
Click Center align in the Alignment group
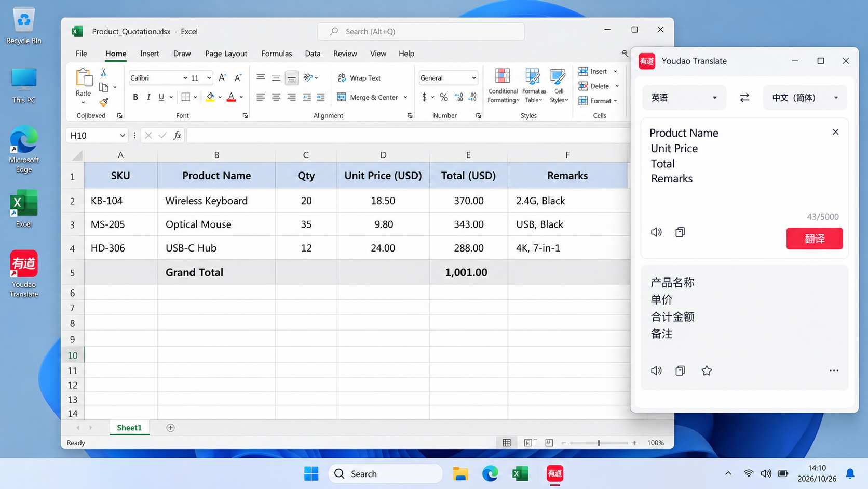click(276, 97)
